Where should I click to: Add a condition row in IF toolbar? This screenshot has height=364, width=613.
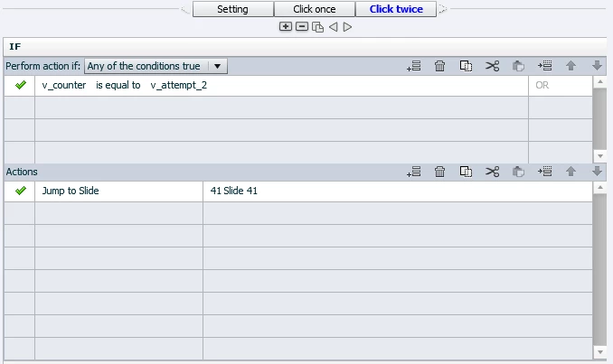[x=413, y=66]
